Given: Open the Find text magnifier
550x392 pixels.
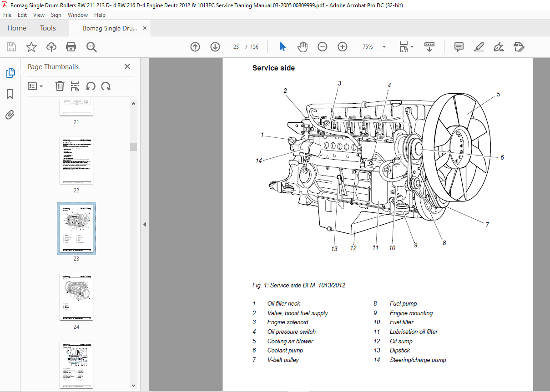Looking at the screenshot, I should [x=91, y=47].
